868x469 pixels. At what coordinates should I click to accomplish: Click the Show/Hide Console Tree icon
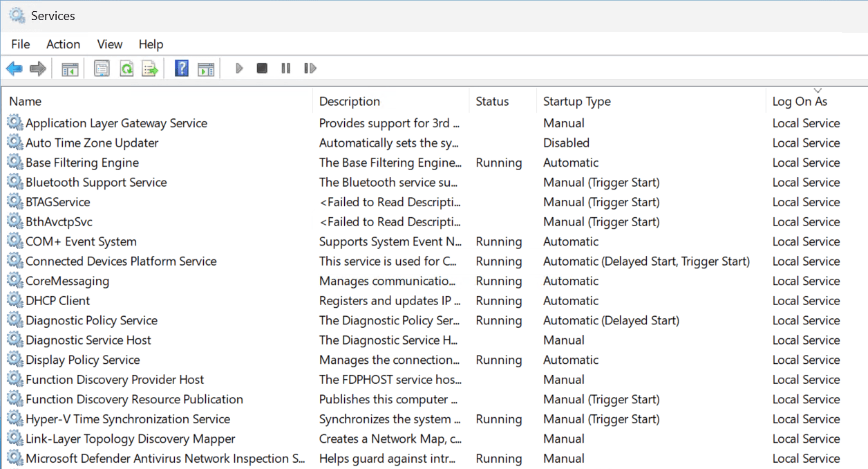(70, 68)
